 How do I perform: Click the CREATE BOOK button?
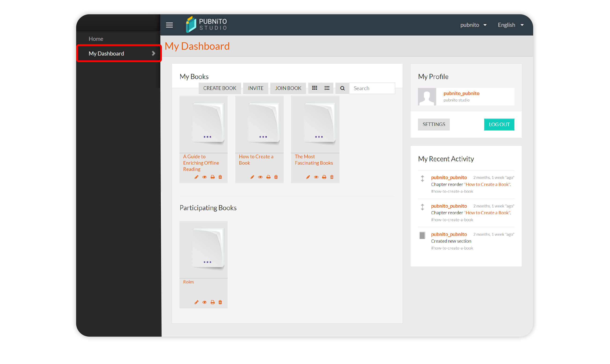tap(219, 88)
